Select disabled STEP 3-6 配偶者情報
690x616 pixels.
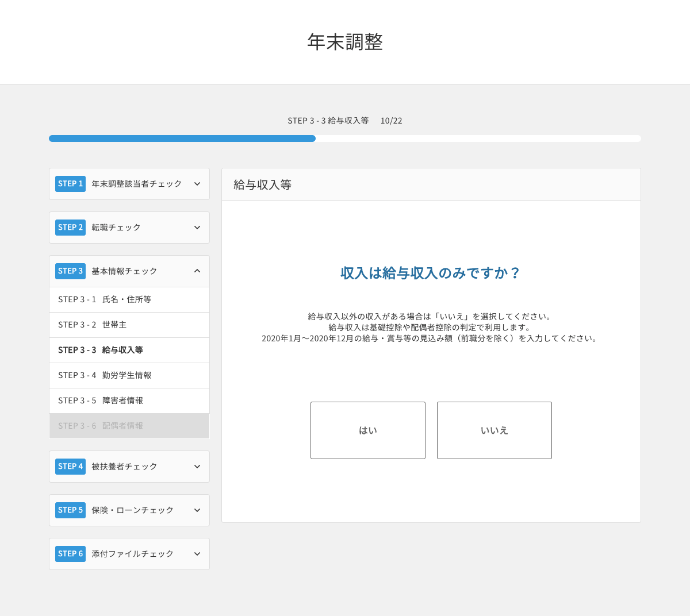(129, 426)
